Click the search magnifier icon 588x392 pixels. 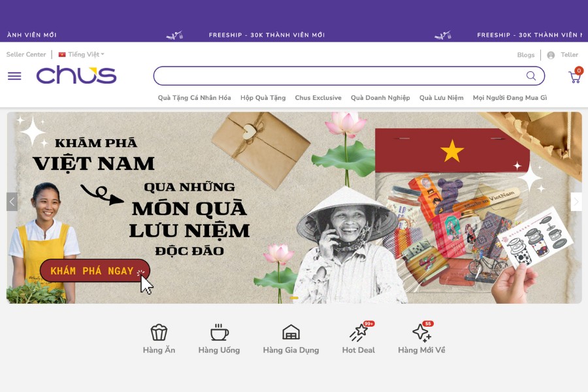pyautogui.click(x=531, y=76)
